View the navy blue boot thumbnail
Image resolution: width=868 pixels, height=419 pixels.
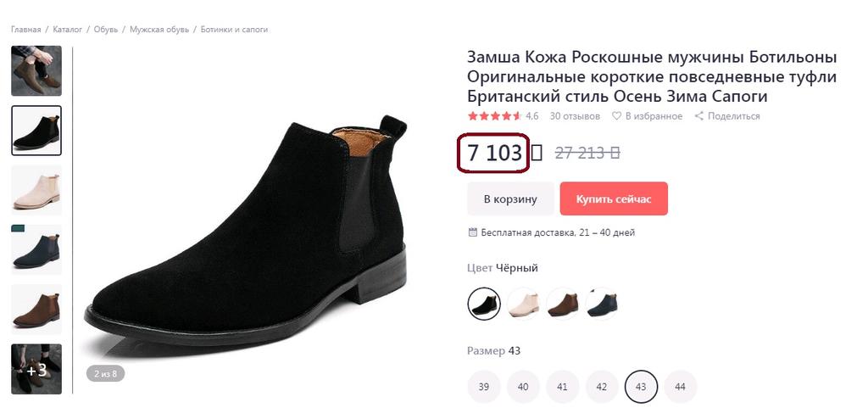(x=36, y=249)
